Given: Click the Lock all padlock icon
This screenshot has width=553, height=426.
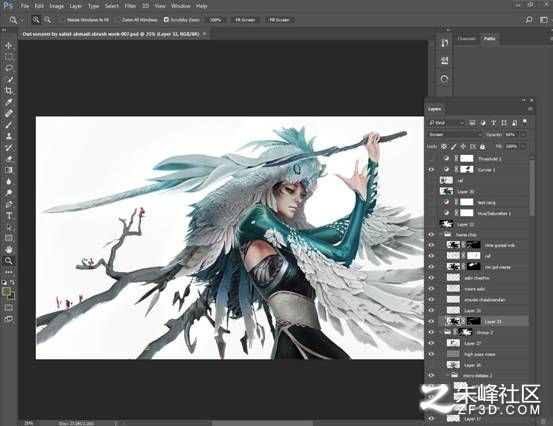Looking at the screenshot, I should 482,146.
